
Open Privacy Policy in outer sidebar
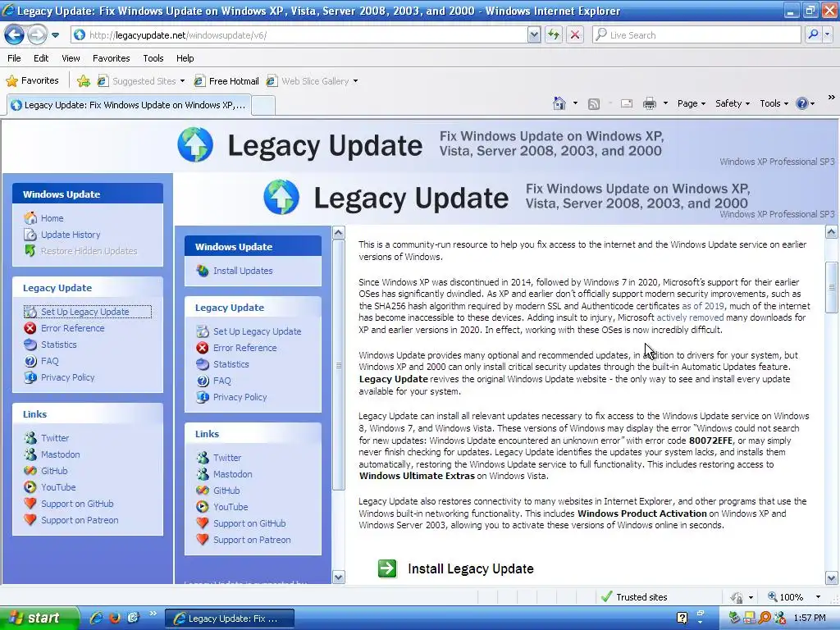[67, 377]
